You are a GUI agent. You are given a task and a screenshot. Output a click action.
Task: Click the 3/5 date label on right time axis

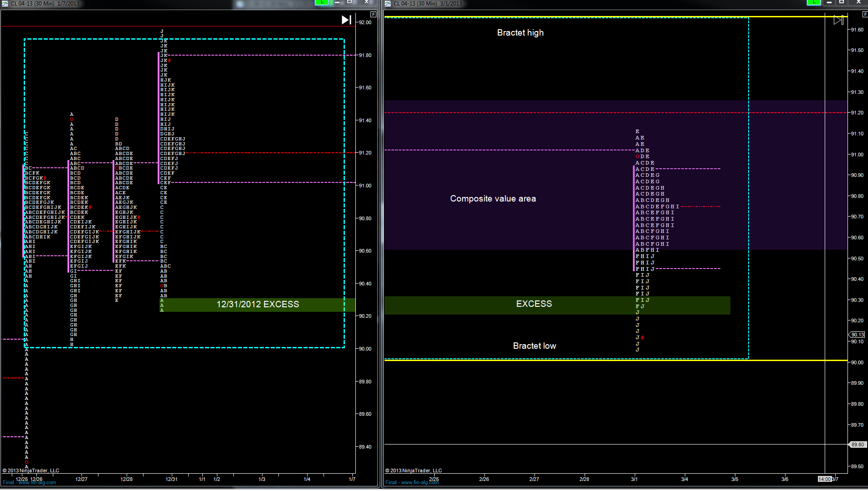click(734, 479)
